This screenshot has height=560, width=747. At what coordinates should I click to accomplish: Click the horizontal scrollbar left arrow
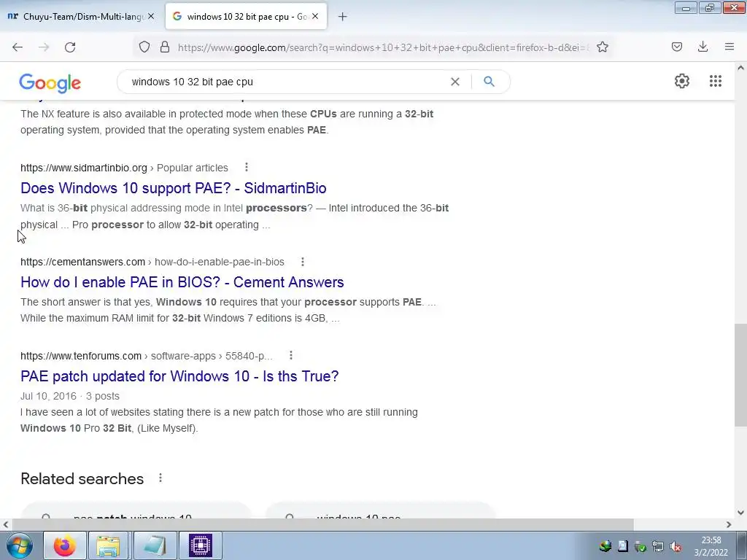click(x=6, y=525)
